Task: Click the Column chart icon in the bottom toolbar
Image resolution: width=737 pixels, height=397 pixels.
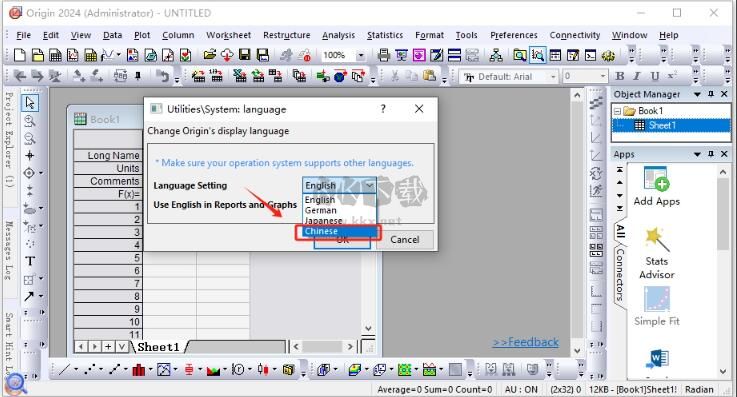Action: [x=138, y=370]
